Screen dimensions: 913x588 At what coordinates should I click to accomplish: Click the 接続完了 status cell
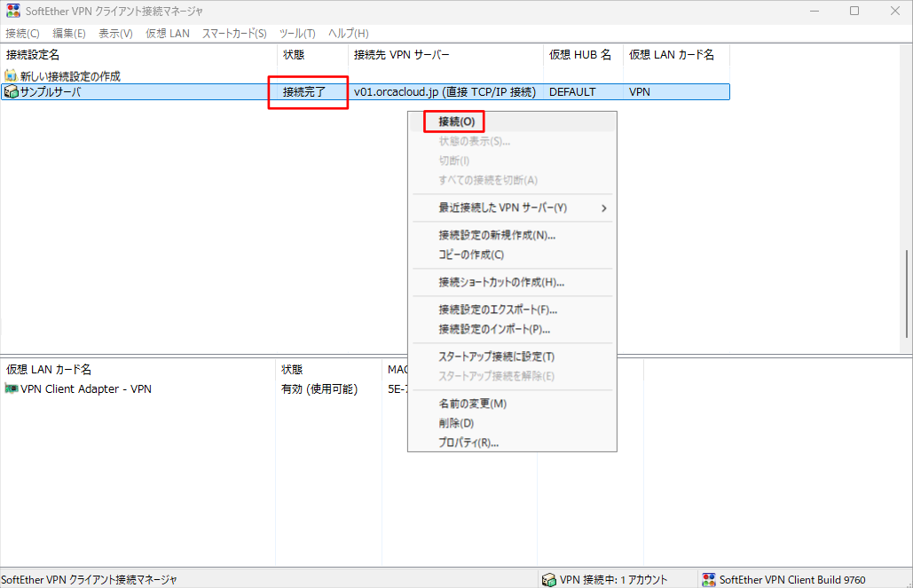304,92
